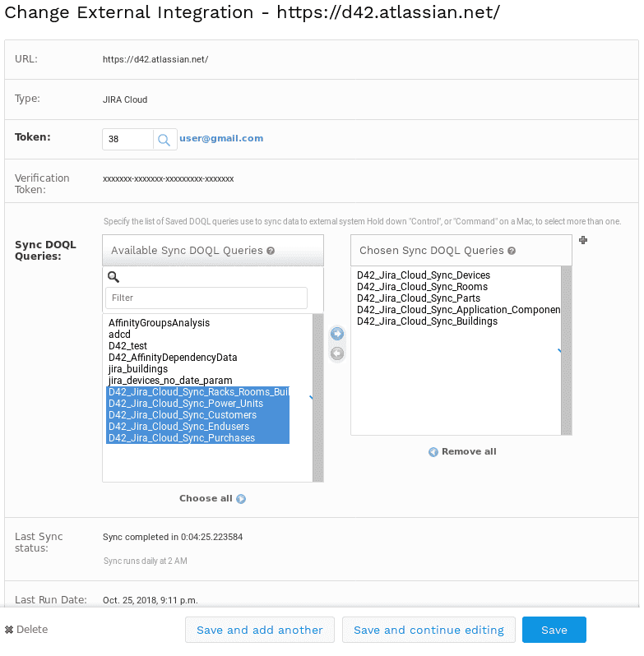Click the search icon above Filter box
Screen dimensions: 644x656
click(x=114, y=277)
